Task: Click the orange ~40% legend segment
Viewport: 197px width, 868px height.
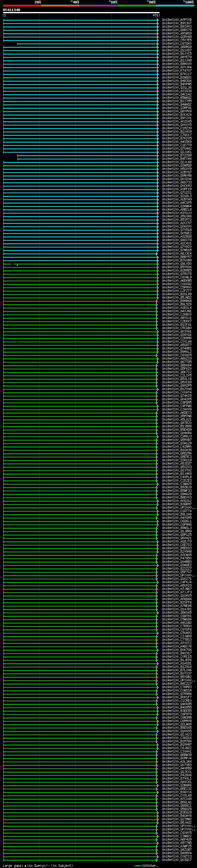Action: point(60,6)
